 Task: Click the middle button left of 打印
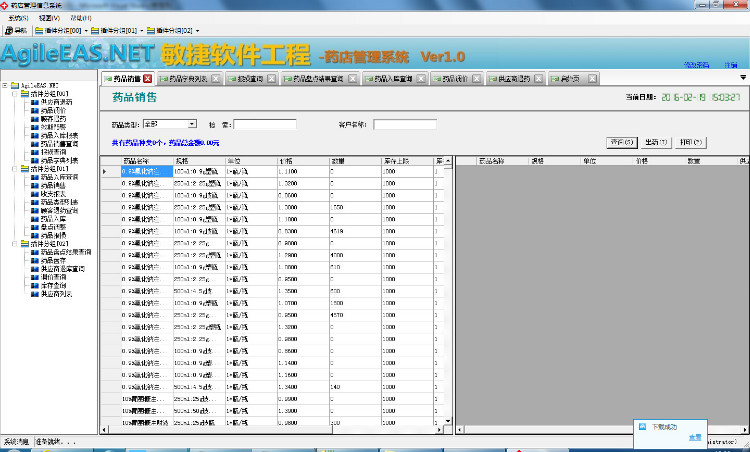(x=656, y=143)
